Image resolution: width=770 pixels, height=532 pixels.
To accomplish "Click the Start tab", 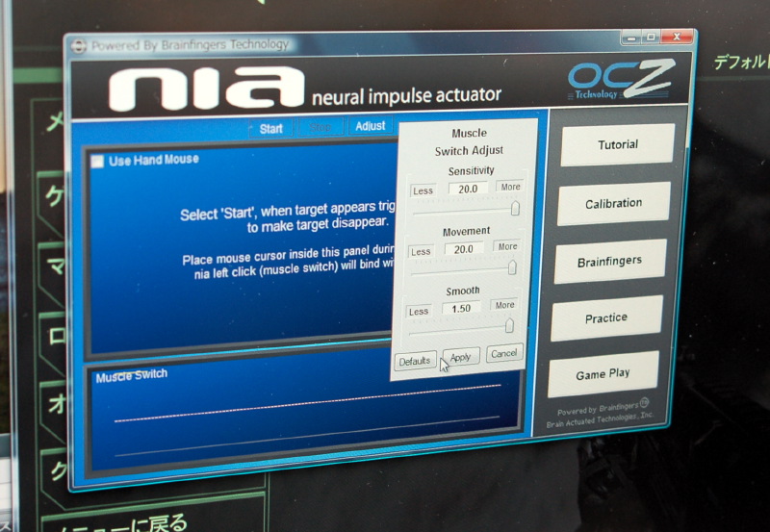I will click(270, 129).
